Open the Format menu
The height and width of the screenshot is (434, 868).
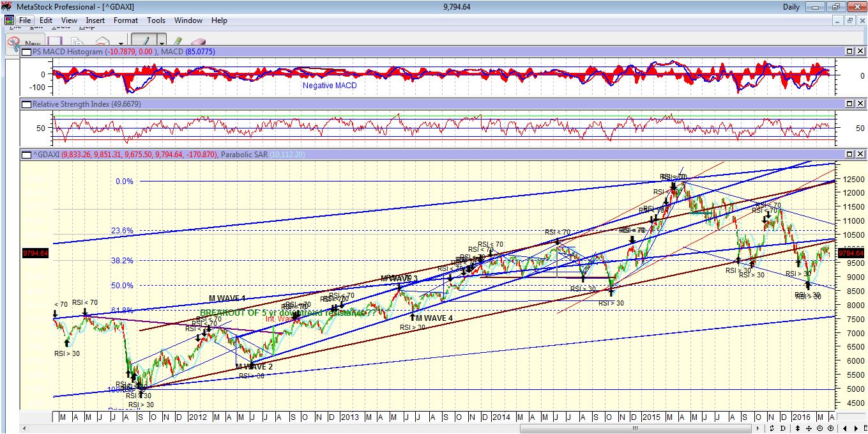pos(125,20)
